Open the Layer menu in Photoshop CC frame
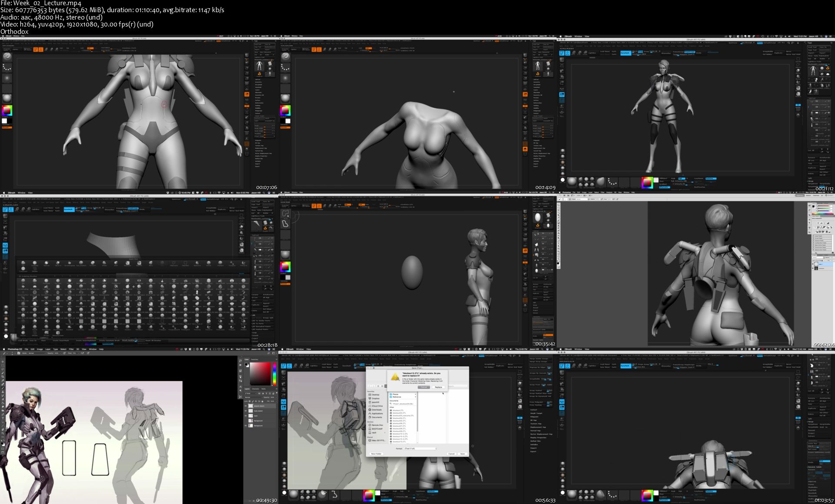The width and height of the screenshot is (835, 504). 48,349
